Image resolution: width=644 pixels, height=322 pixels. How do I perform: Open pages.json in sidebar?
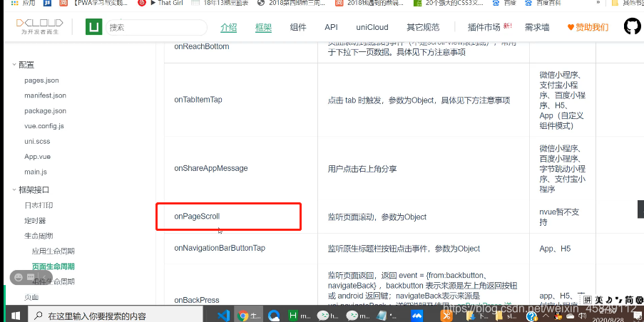pos(41,80)
